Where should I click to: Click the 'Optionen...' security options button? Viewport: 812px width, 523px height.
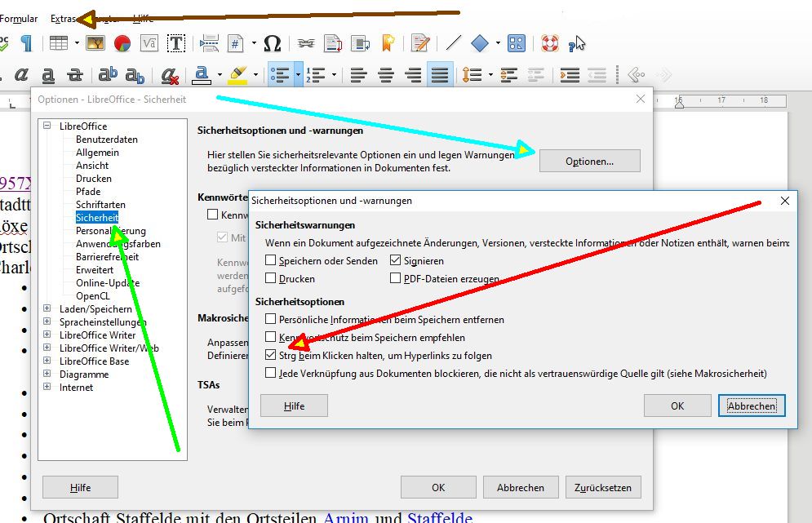(x=590, y=161)
